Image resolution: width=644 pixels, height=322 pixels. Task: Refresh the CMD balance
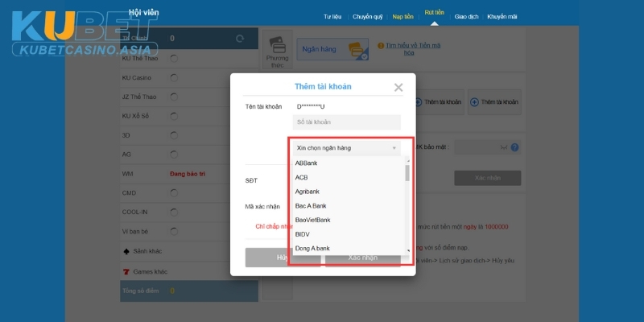tap(174, 193)
